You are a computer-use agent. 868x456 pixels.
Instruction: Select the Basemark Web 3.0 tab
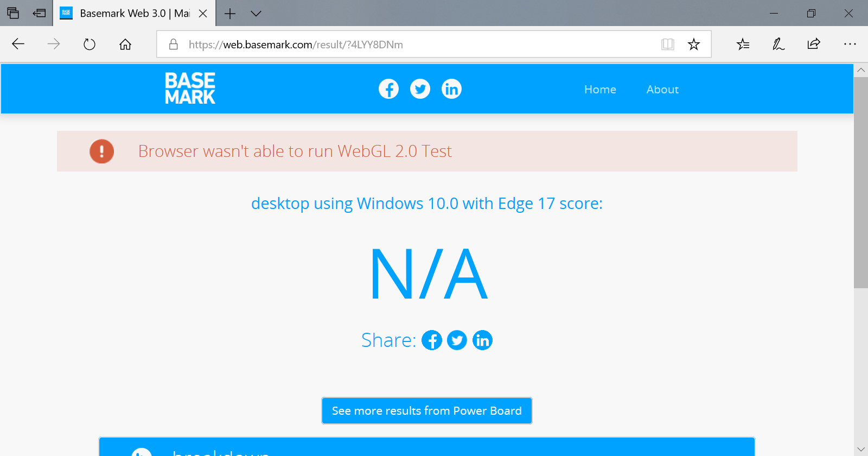pyautogui.click(x=134, y=13)
